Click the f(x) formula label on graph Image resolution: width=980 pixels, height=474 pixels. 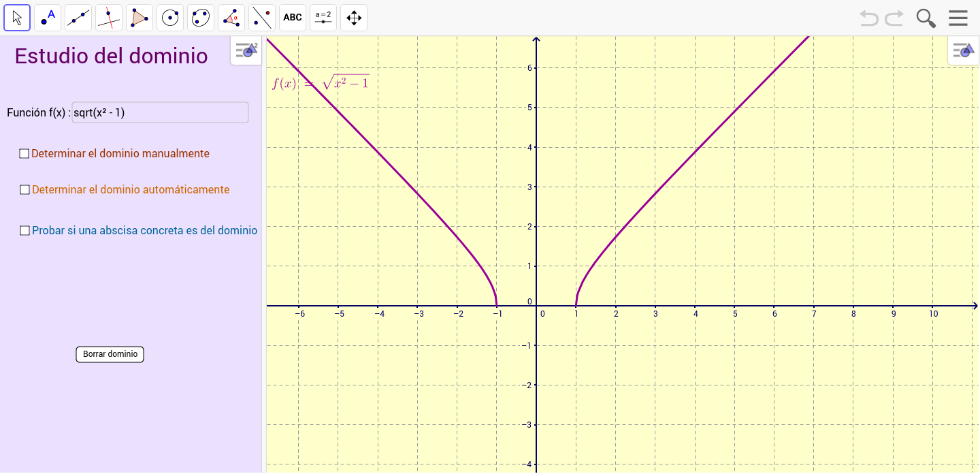(321, 83)
